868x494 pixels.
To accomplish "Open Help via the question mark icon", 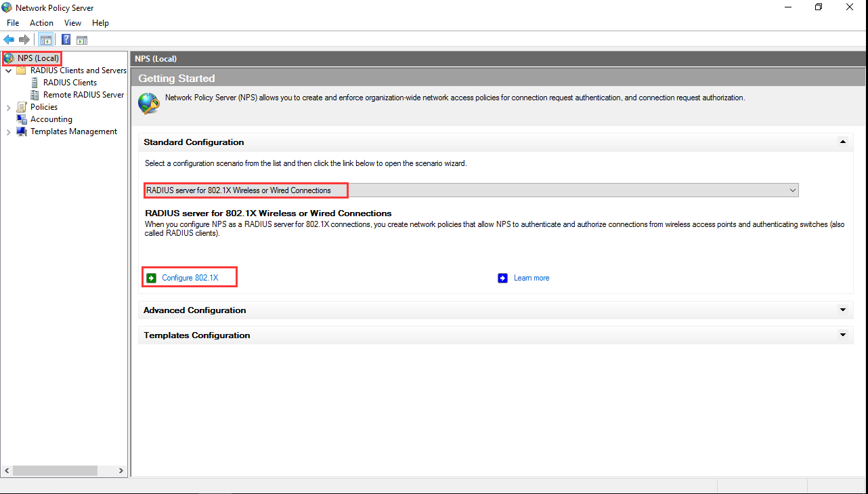I will [66, 40].
